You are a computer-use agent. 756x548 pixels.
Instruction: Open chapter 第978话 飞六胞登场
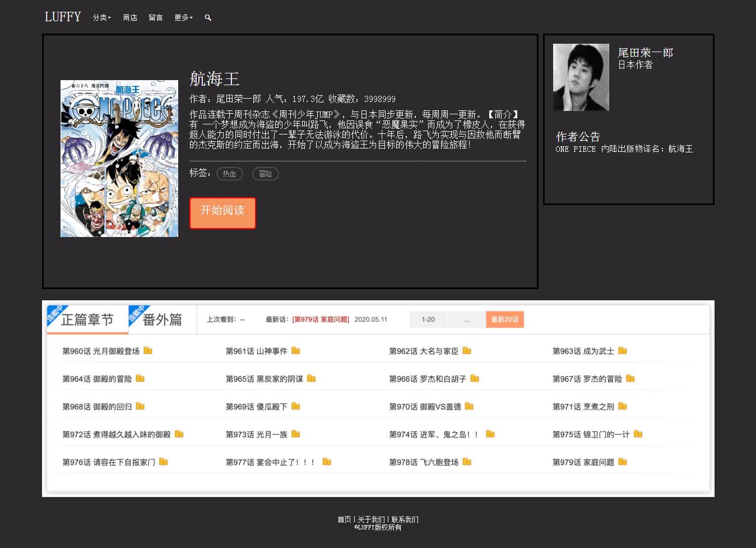point(424,463)
